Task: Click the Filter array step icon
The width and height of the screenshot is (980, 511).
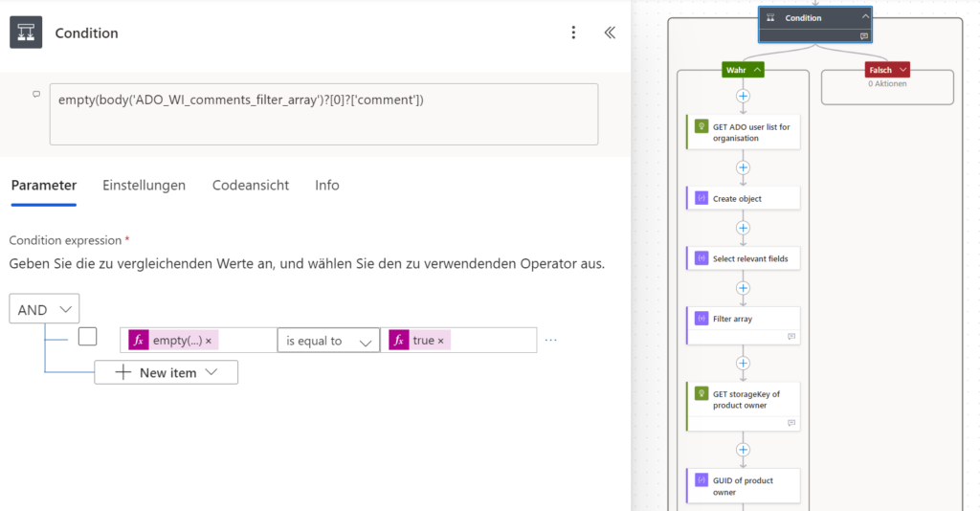Action: coord(702,318)
